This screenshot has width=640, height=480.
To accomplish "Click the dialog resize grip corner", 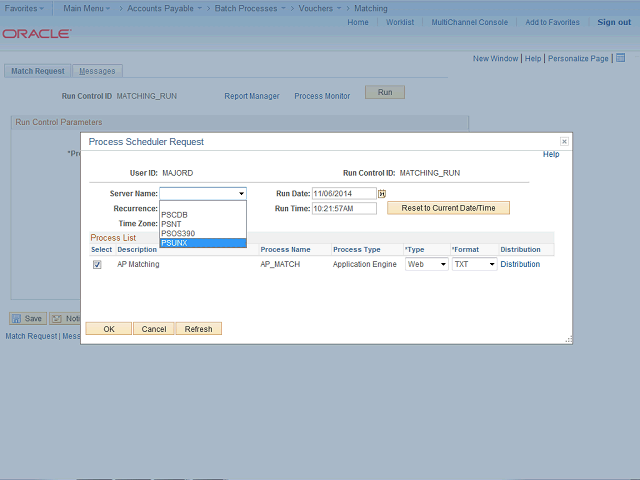I will (569, 340).
